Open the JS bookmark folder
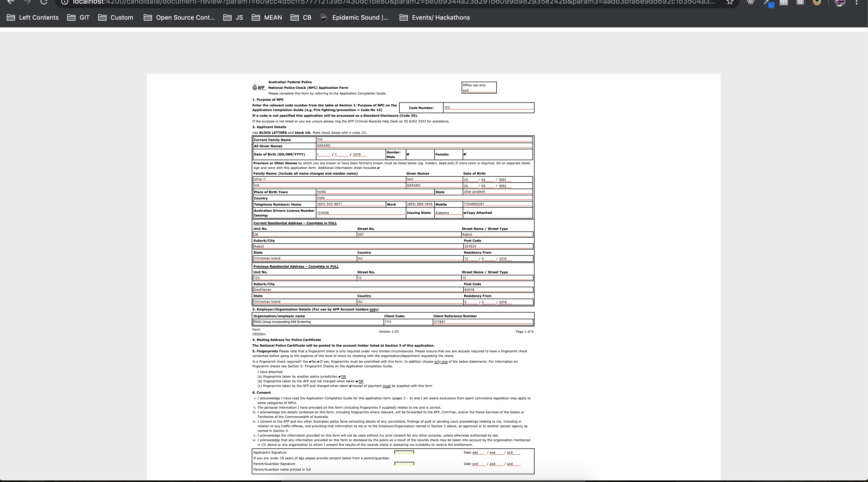Screen dimensions: 868x482 pyautogui.click(x=233, y=18)
